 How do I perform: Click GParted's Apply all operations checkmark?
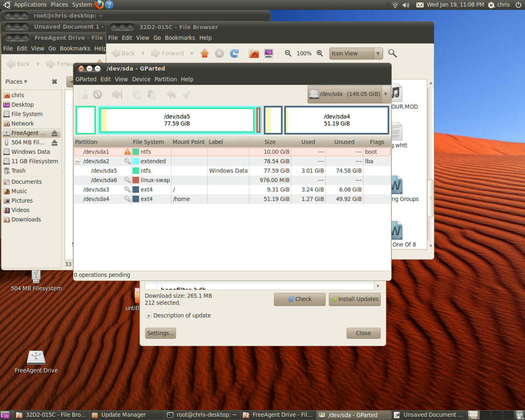tap(187, 95)
